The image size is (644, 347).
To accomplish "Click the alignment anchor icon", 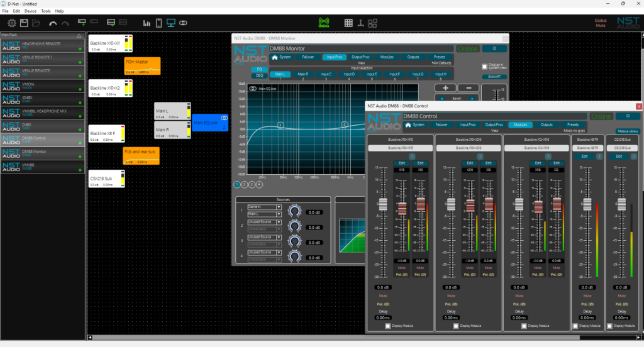I will (x=360, y=23).
